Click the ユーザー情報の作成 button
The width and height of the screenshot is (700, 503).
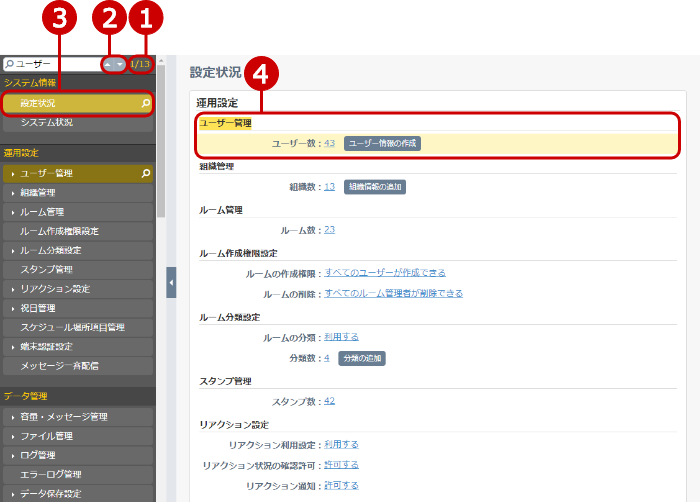point(382,143)
